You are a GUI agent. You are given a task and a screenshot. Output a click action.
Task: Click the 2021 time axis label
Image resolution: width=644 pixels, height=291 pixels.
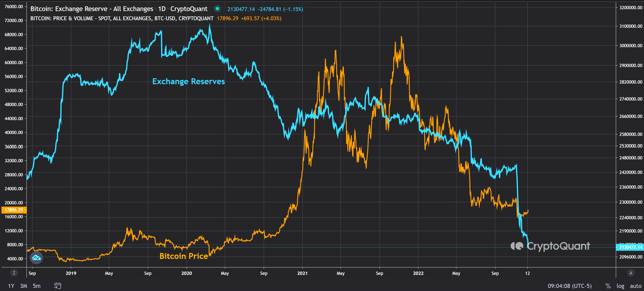(x=302, y=273)
